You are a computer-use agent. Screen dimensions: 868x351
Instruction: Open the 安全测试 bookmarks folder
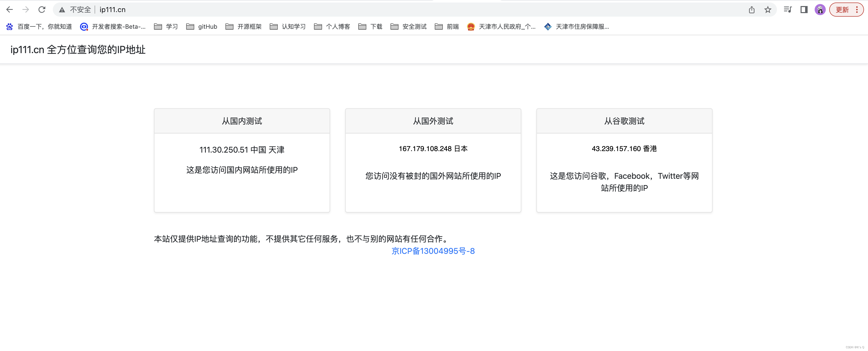pos(408,27)
